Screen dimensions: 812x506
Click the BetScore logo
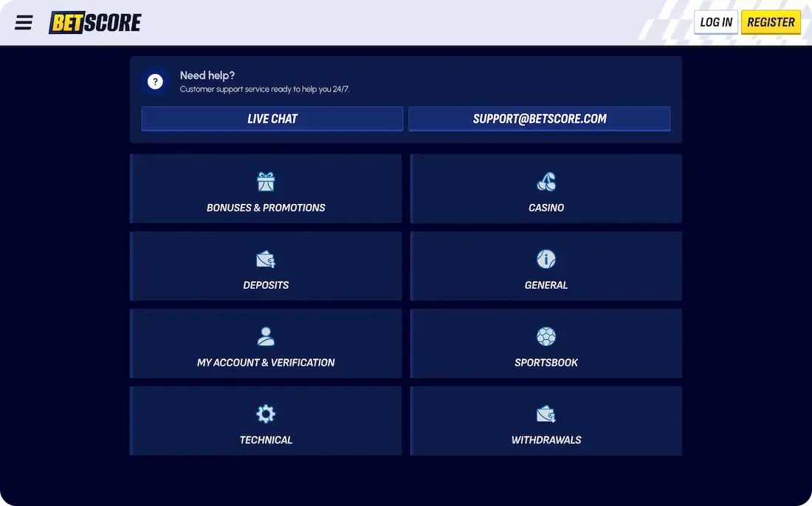pyautogui.click(x=94, y=22)
